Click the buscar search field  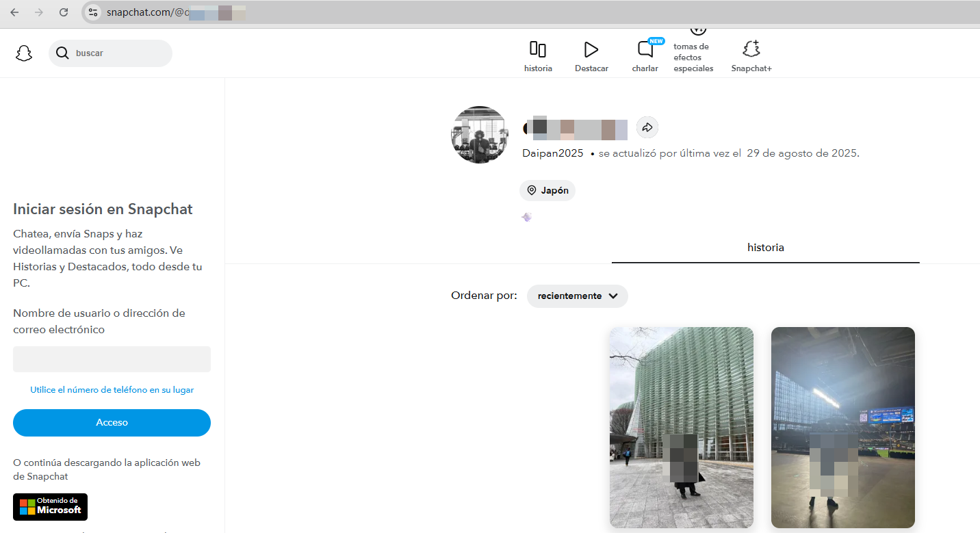(110, 53)
